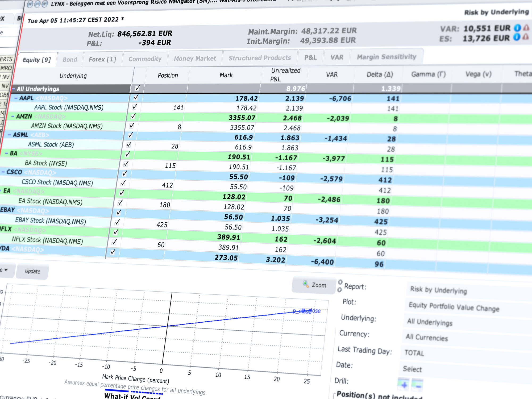Click the red warning icon next to VAR

[526, 27]
